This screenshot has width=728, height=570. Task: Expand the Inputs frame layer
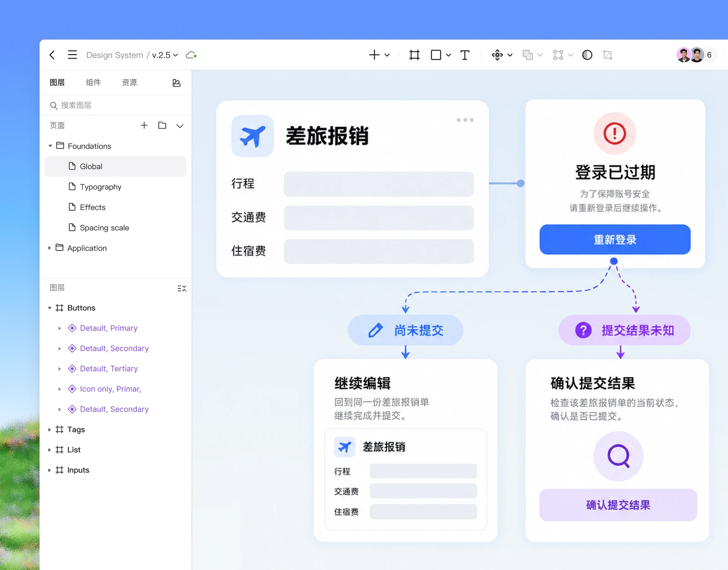pyautogui.click(x=50, y=470)
